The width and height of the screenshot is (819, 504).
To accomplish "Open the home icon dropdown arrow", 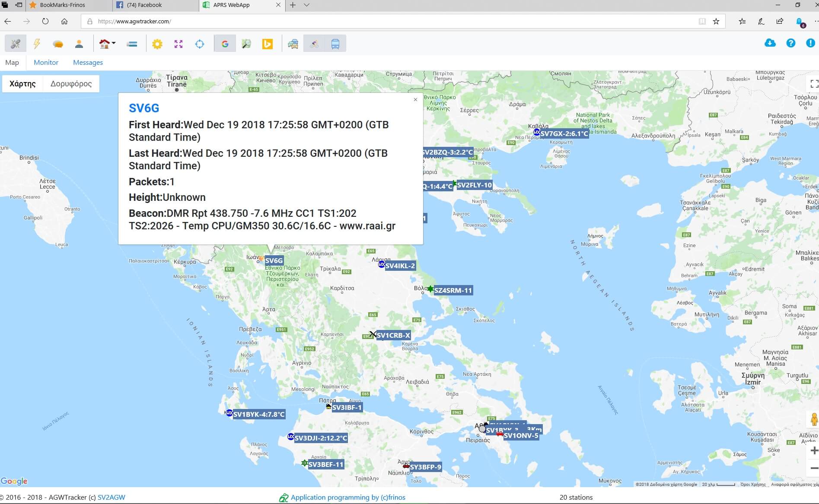I will 113,43.
